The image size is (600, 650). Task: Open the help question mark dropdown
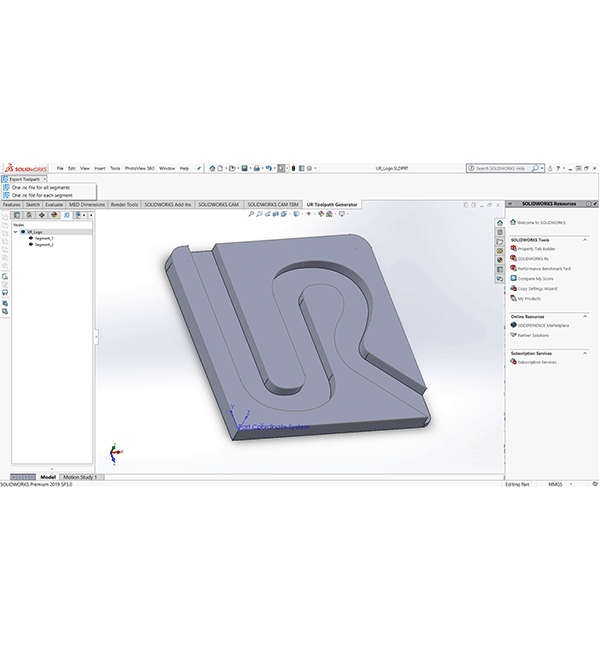pos(564,168)
